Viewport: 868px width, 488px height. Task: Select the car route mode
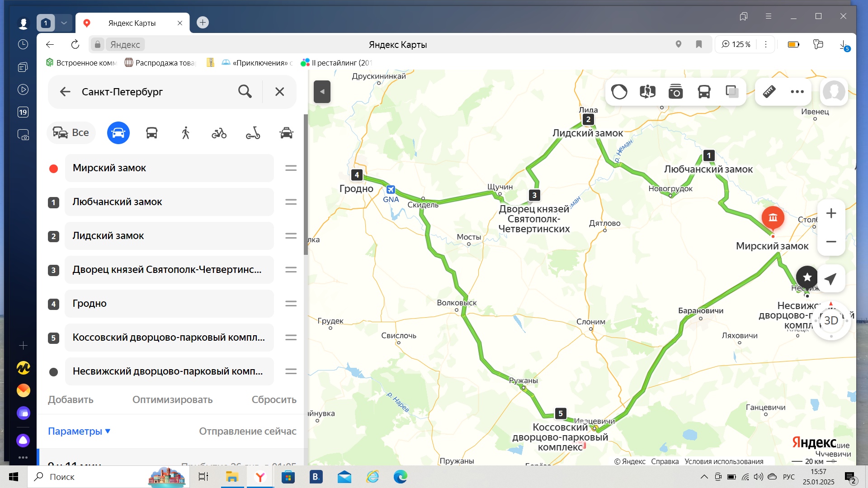(118, 133)
